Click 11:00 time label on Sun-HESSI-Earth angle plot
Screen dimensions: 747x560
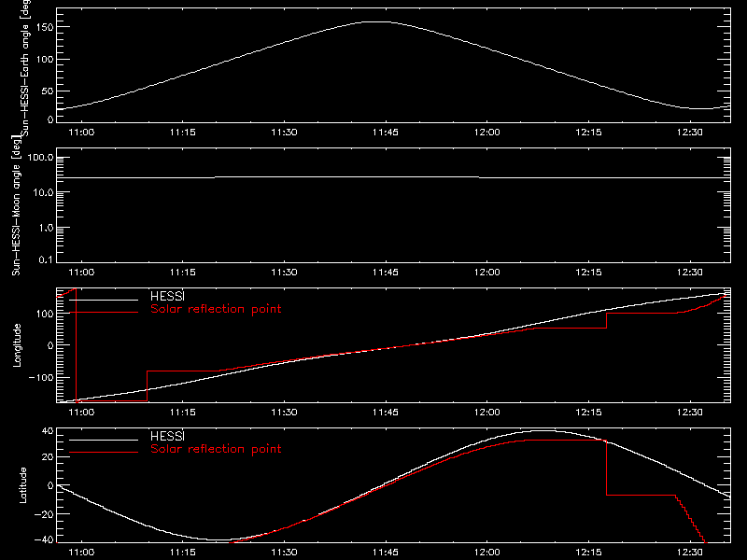click(x=81, y=133)
